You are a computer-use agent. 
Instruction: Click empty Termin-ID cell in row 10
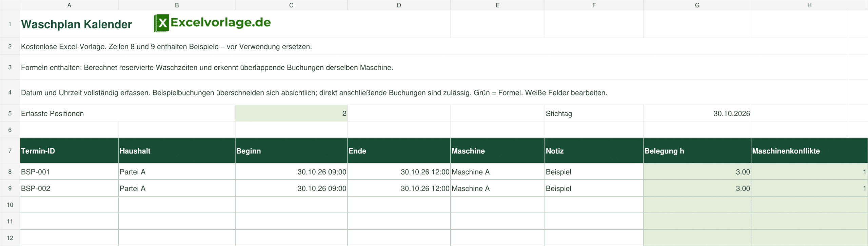69,205
